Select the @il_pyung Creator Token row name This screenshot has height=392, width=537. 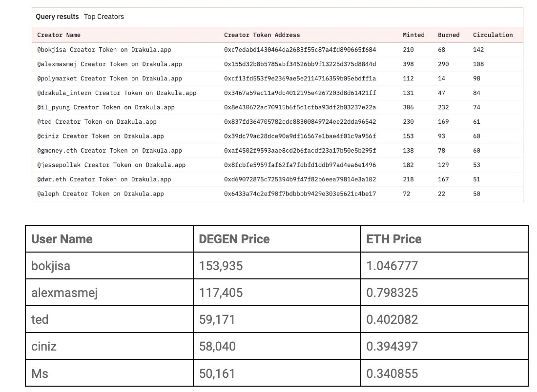pos(106,107)
